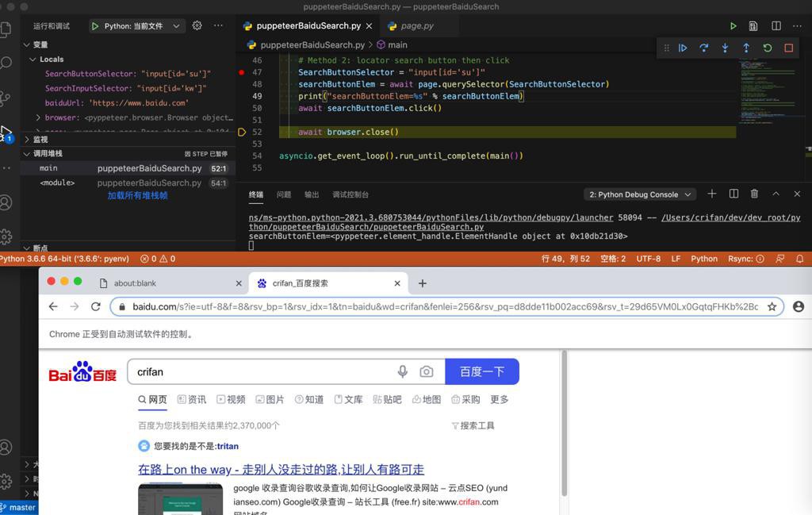Click the first result's thumbnail image
The image size is (812, 515).
[x=180, y=498]
